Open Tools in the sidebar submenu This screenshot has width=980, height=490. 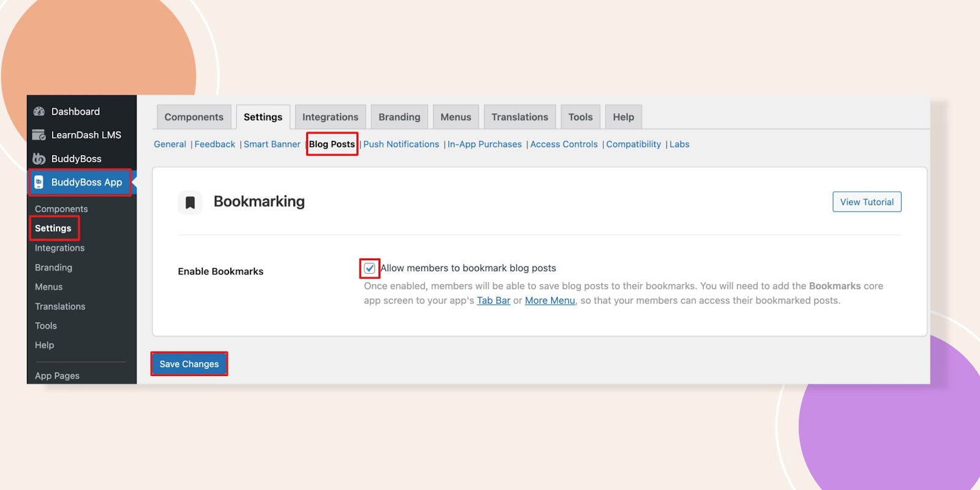[x=46, y=326]
